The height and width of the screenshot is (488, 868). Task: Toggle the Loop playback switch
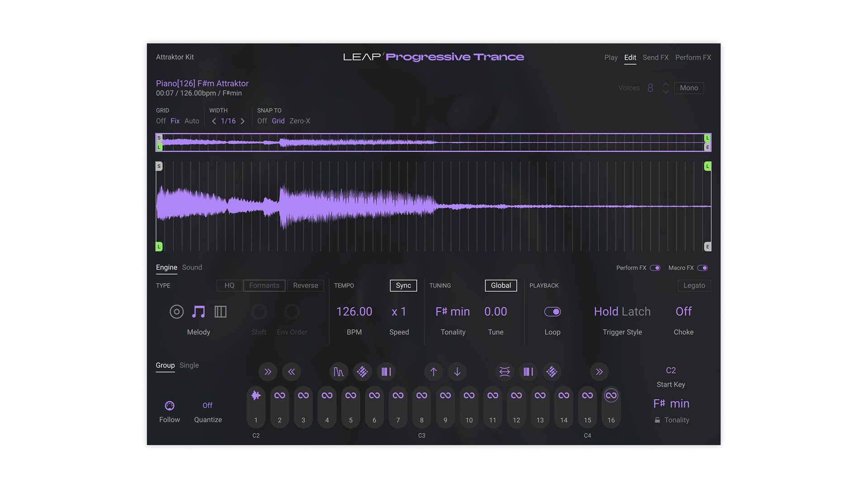click(x=552, y=312)
